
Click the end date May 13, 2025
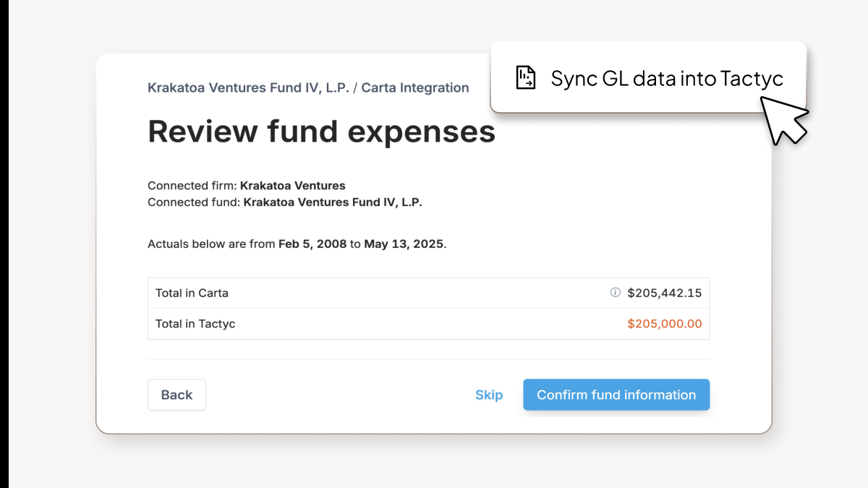(404, 244)
